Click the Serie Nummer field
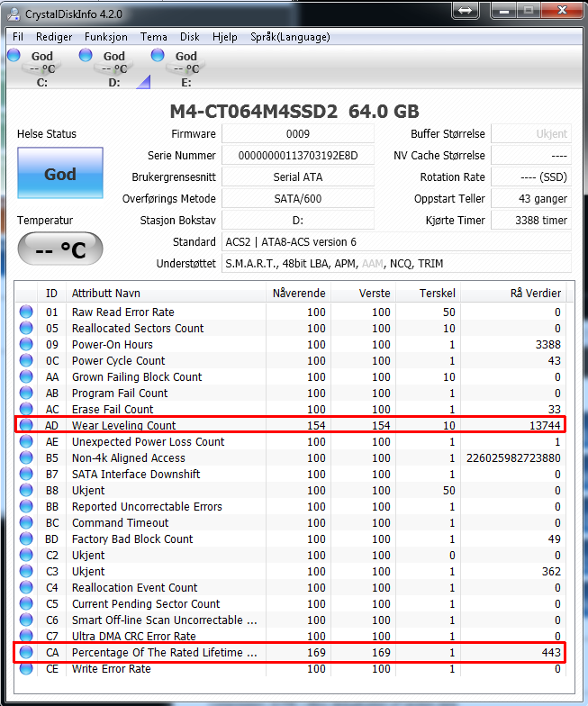This screenshot has width=588, height=706. [298, 155]
